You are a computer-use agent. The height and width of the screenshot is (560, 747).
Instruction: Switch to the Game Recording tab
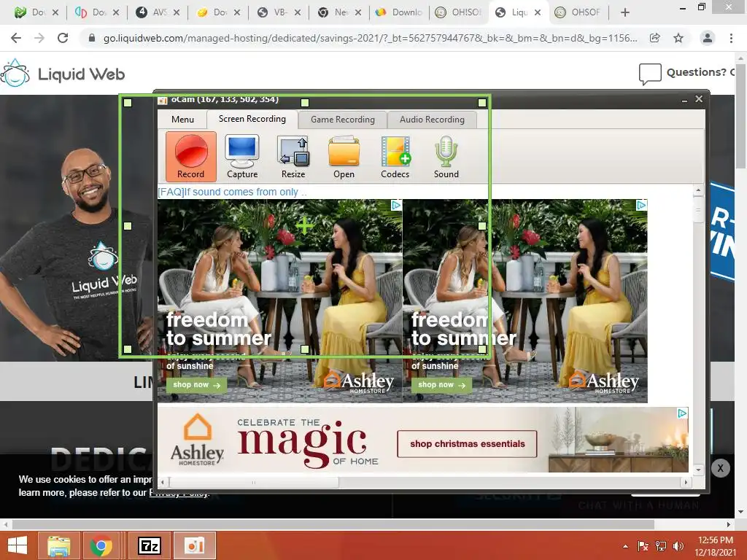[343, 120]
